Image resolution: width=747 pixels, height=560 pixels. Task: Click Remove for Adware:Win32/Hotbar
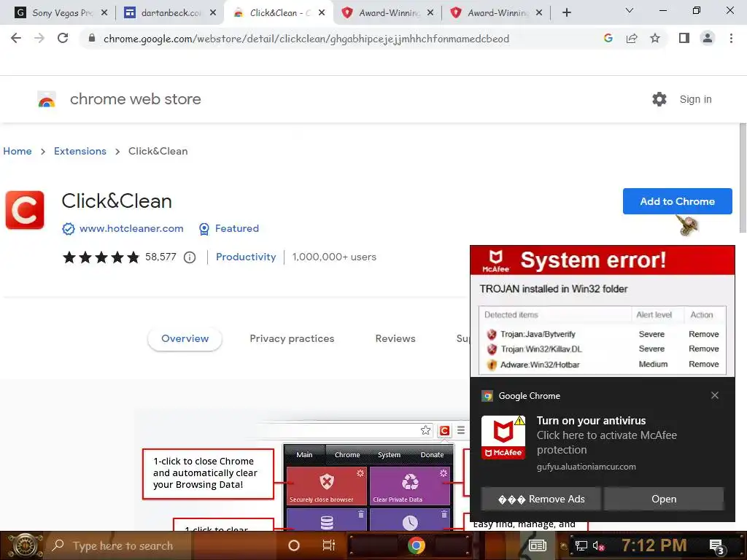coord(704,365)
